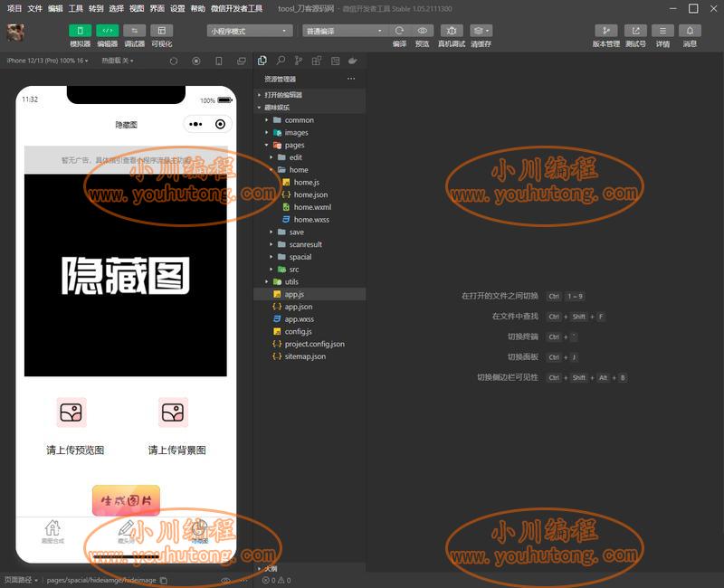The height and width of the screenshot is (588, 724).
Task: Click the simulator stop/record icon
Action: tap(196, 61)
